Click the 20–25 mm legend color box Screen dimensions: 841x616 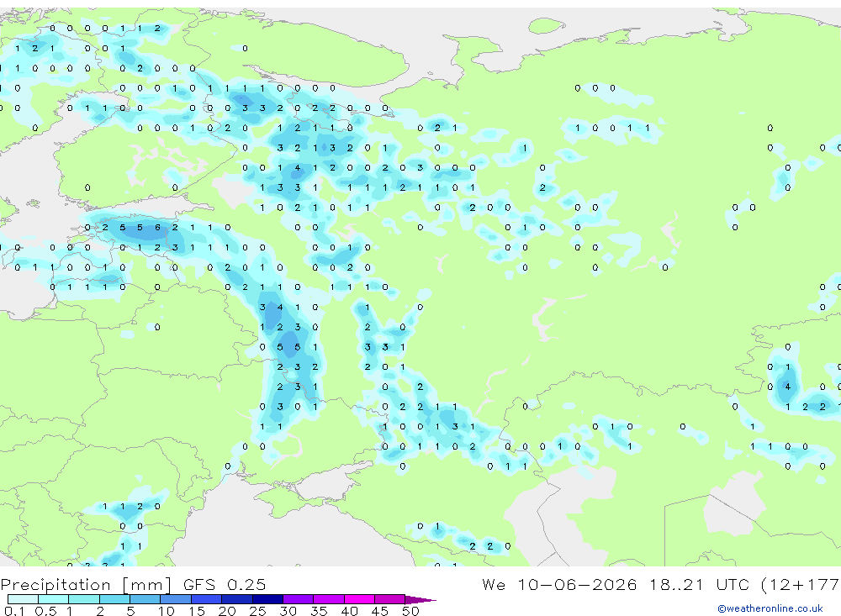(x=236, y=599)
